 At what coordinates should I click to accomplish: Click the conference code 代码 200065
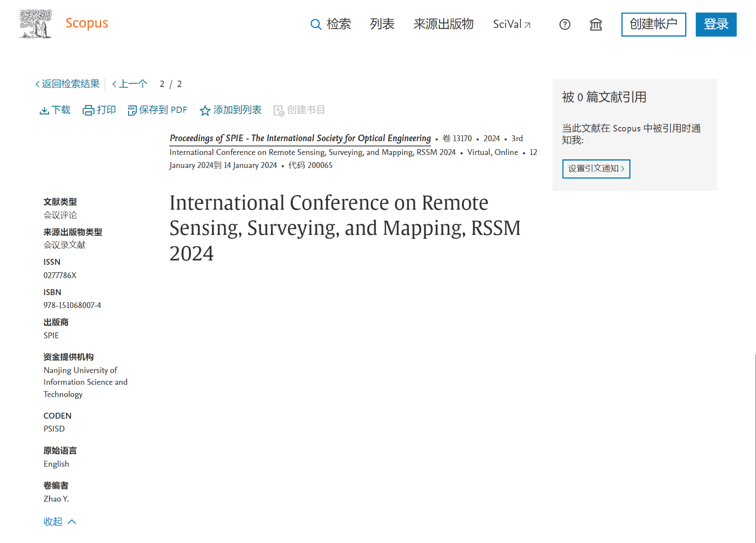[310, 165]
